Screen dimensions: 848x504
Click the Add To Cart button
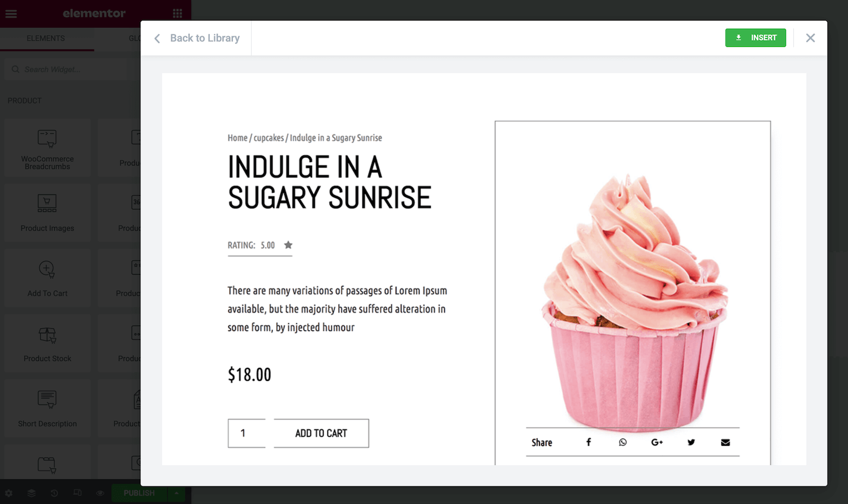click(321, 433)
